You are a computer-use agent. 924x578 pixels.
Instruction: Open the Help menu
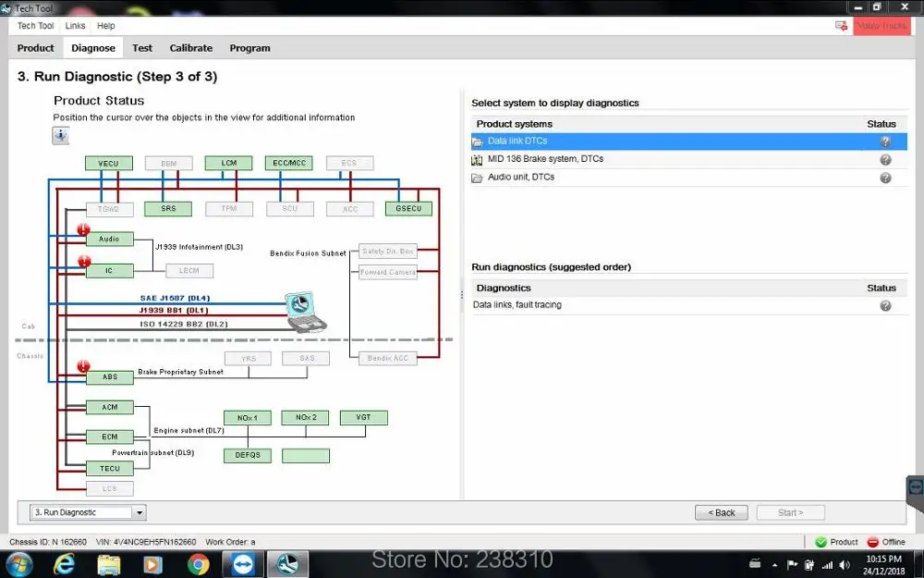pyautogui.click(x=106, y=26)
